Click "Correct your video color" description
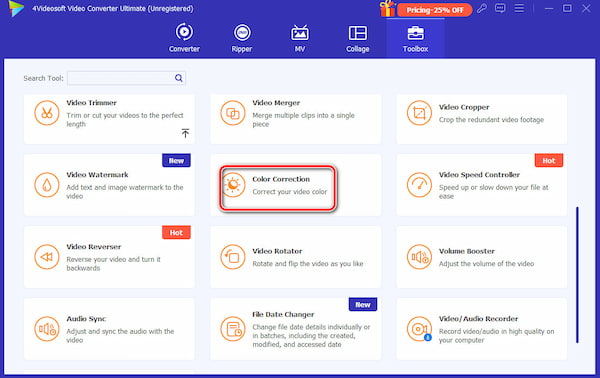This screenshot has width=600, height=378. pyautogui.click(x=290, y=192)
